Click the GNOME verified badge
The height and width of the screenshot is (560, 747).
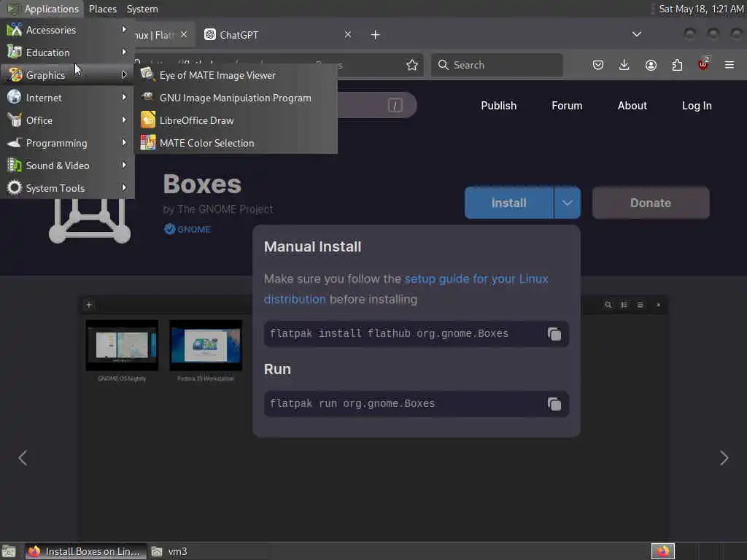click(x=187, y=229)
